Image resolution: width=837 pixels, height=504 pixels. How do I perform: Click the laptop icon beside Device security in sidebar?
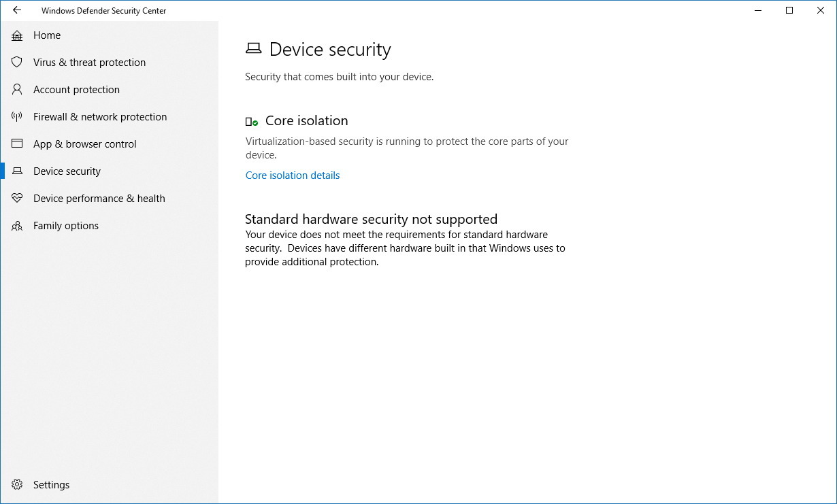click(17, 171)
